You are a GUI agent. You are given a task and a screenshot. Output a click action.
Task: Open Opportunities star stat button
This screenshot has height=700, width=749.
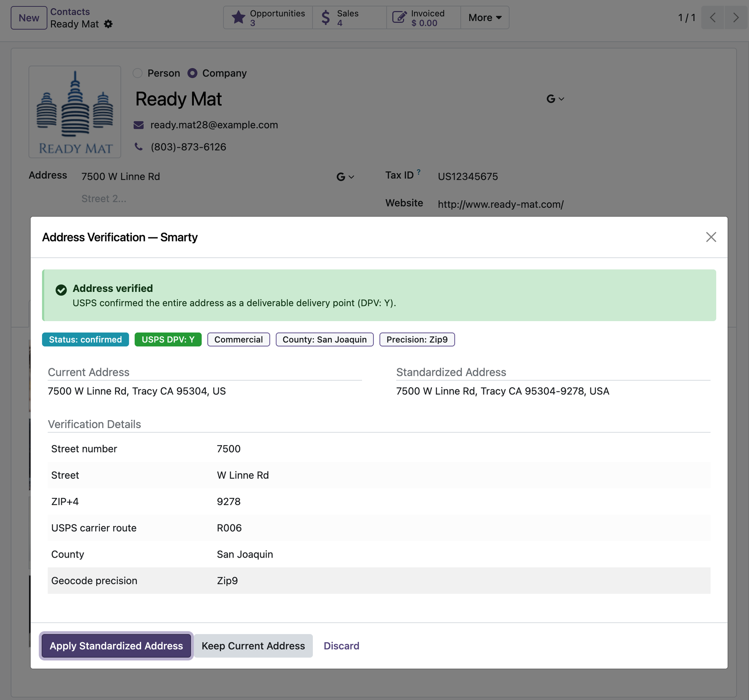pyautogui.click(x=268, y=18)
